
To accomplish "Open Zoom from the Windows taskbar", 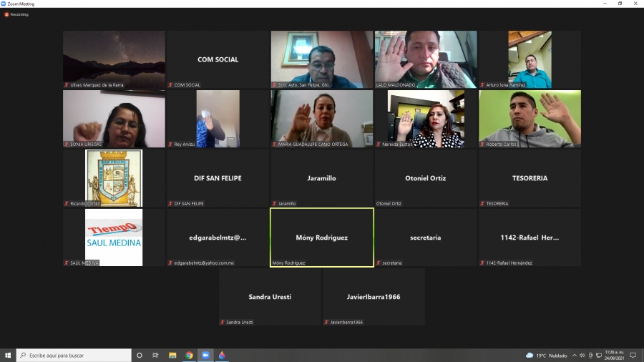I will point(205,355).
